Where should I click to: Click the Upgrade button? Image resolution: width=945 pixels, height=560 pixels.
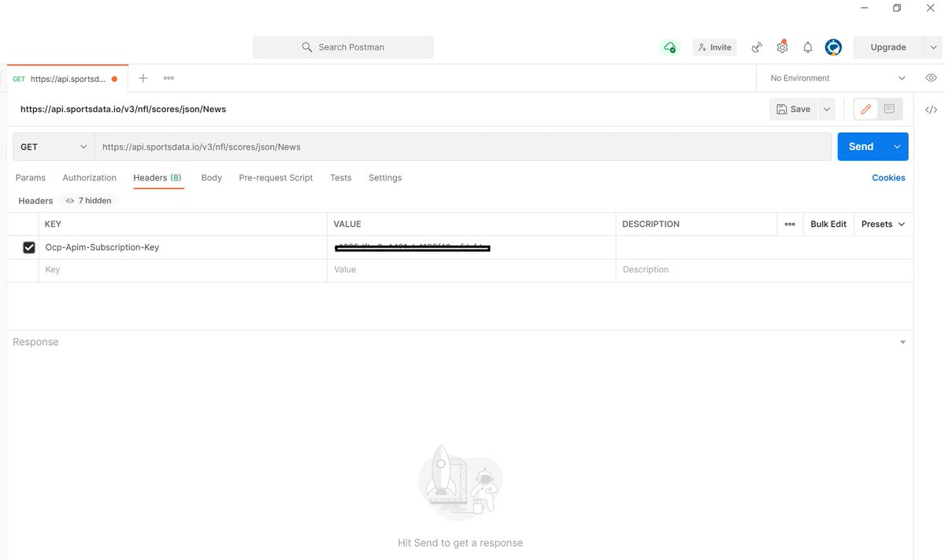point(888,47)
